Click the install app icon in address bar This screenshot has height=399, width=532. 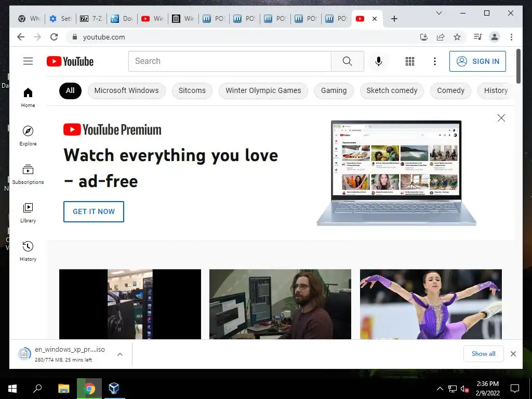tap(424, 37)
